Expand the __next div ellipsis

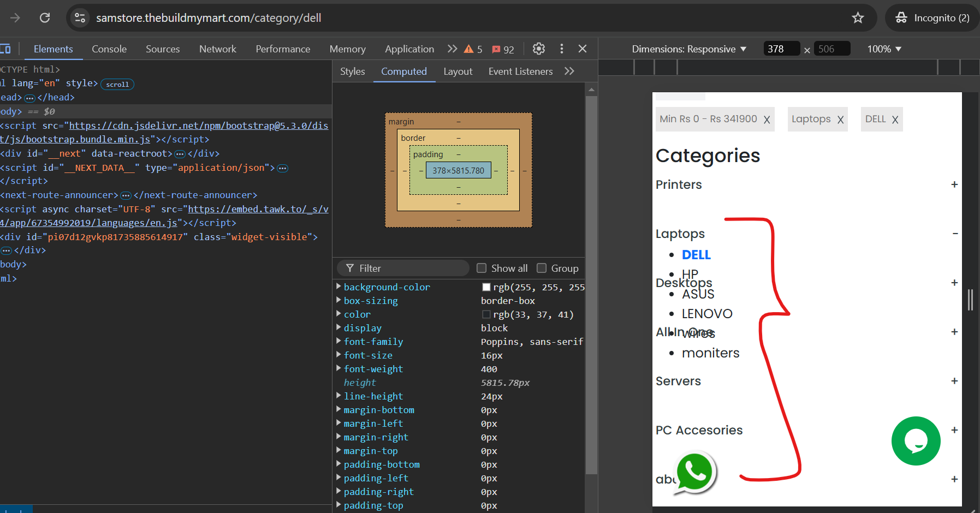click(x=180, y=154)
